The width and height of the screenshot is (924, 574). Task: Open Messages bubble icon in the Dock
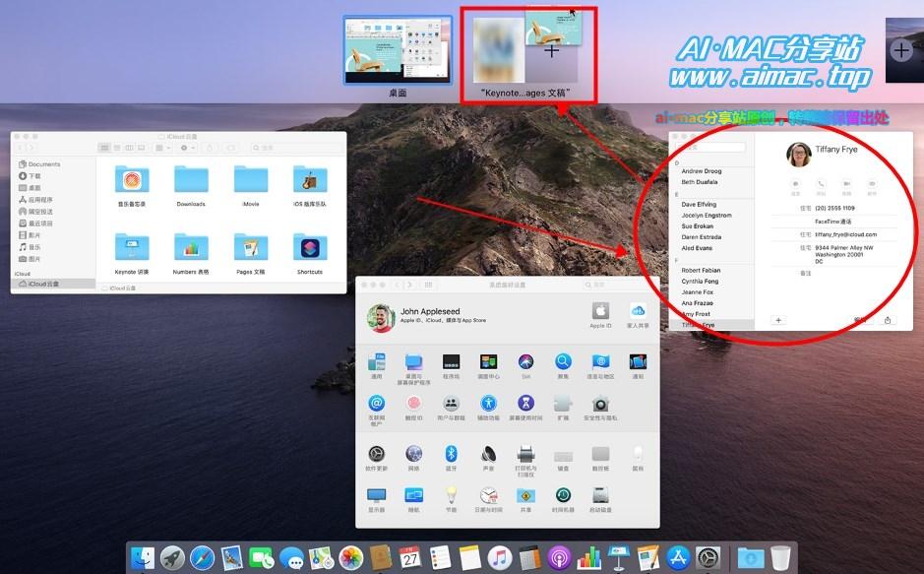click(291, 557)
